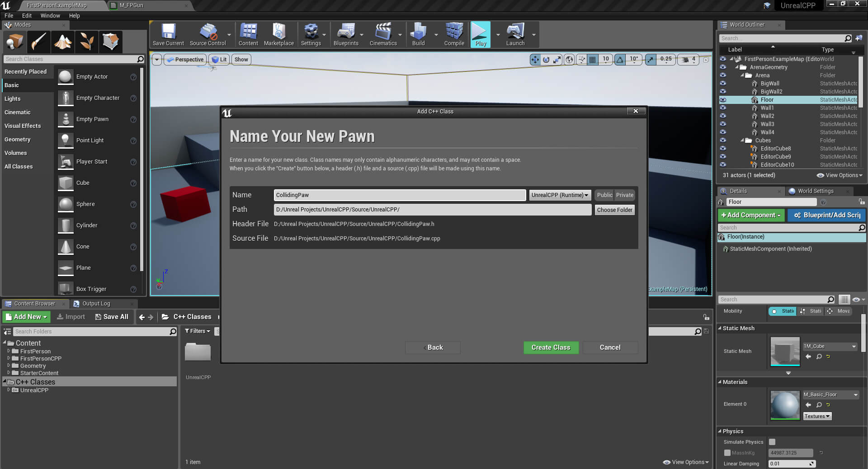Open Source Control from the toolbar

tap(208, 35)
